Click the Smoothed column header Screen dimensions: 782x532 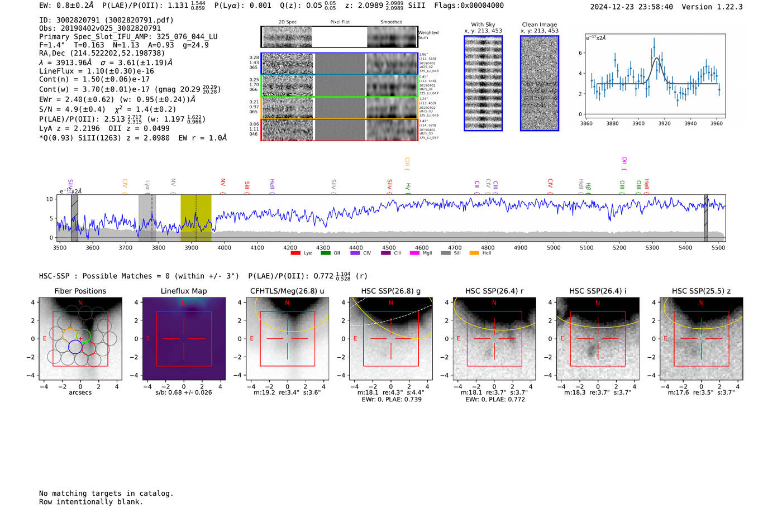pyautogui.click(x=392, y=22)
